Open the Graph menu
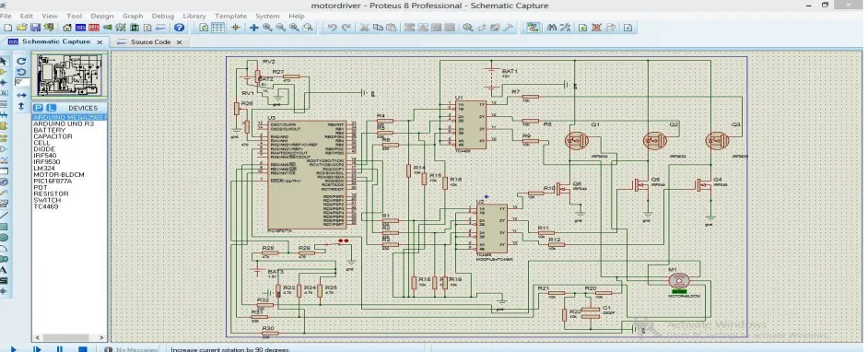The width and height of the screenshot is (868, 352). pyautogui.click(x=133, y=16)
